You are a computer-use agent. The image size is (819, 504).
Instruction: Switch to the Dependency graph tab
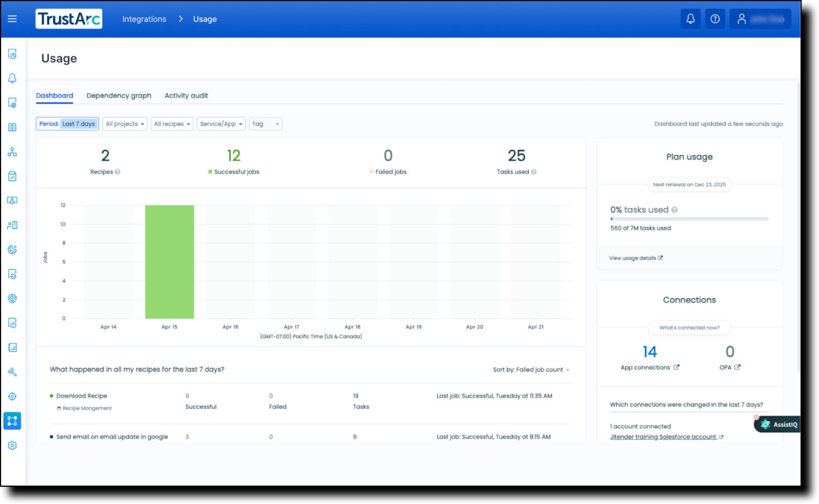click(119, 95)
